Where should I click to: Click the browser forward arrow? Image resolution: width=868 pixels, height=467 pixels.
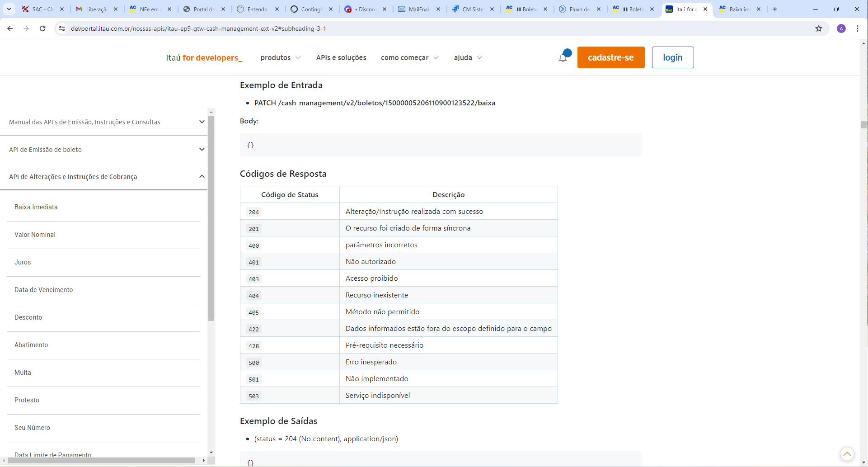coord(26,28)
